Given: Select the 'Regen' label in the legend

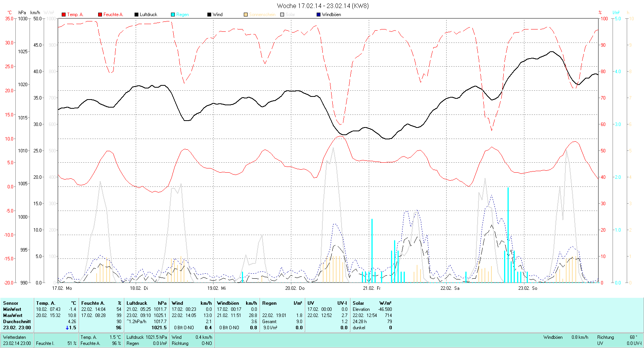Looking at the screenshot, I should (182, 15).
